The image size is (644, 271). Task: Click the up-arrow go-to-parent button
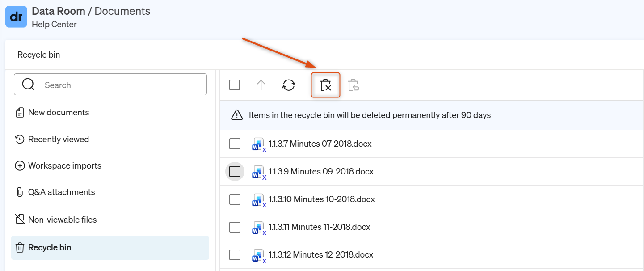tap(261, 85)
